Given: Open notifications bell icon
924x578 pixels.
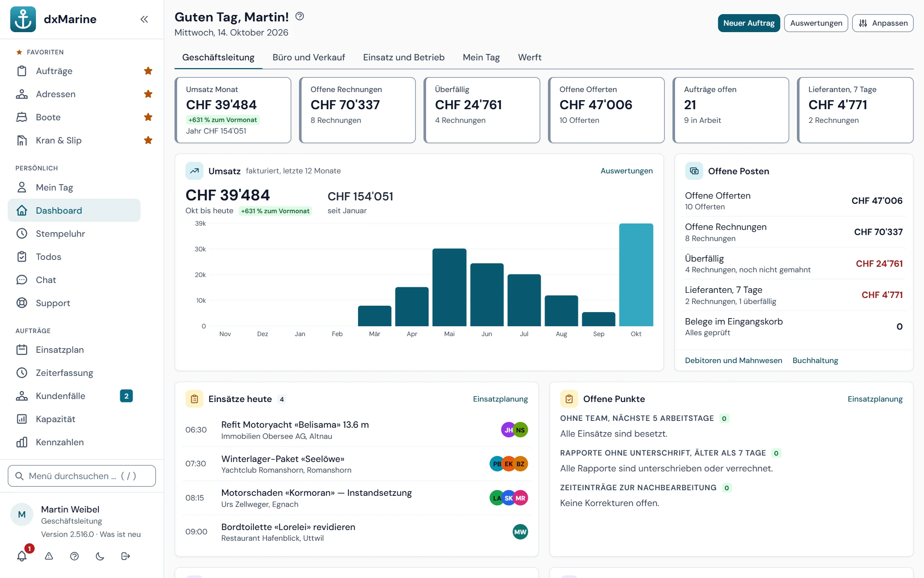Looking at the screenshot, I should (x=22, y=556).
